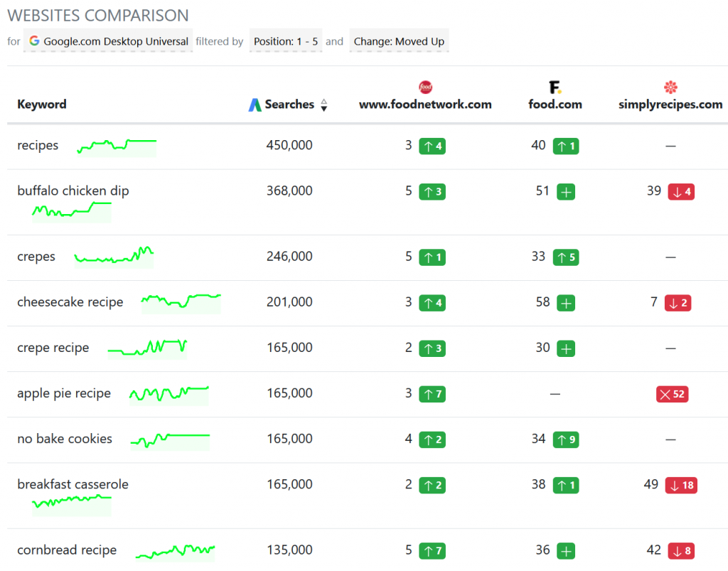Open the trend sparkline for crepes
Viewport: 728px width, 571px height.
pos(114,257)
